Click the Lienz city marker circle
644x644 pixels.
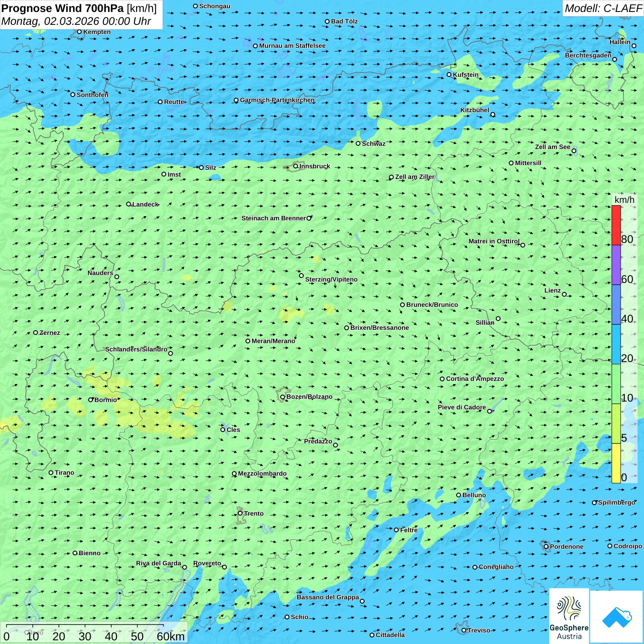[x=564, y=294]
